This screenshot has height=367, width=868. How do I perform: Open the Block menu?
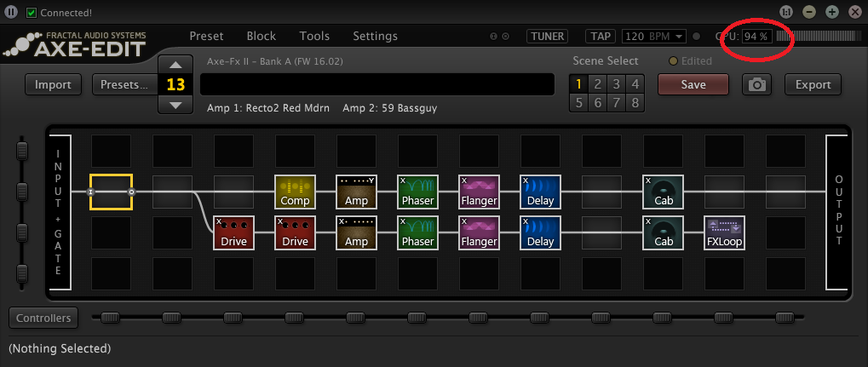pos(262,36)
